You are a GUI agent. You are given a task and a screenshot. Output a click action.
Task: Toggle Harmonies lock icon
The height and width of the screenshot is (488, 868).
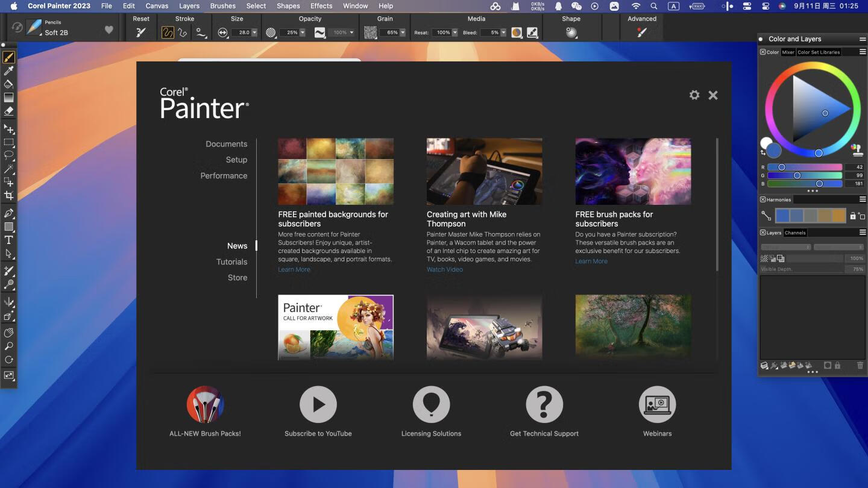coord(853,216)
